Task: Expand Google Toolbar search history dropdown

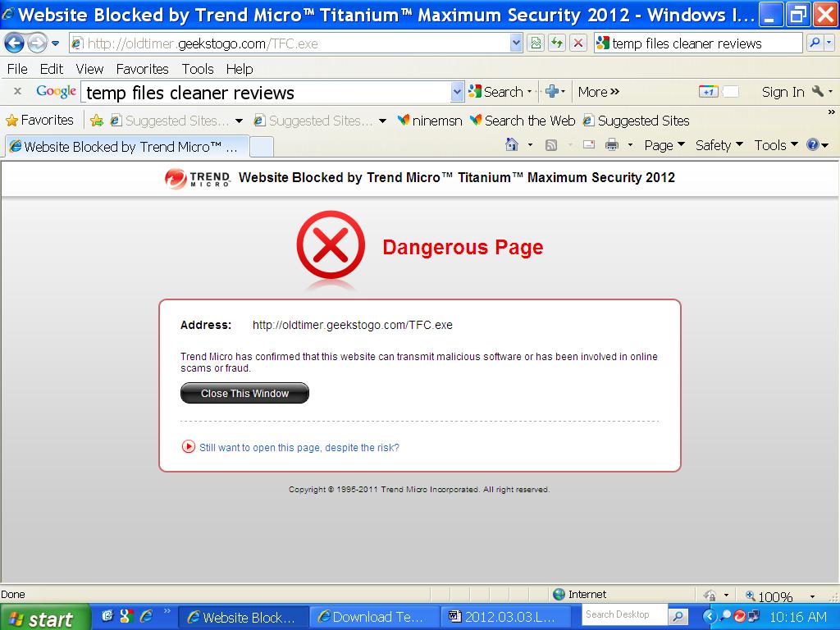Action: 457,92
